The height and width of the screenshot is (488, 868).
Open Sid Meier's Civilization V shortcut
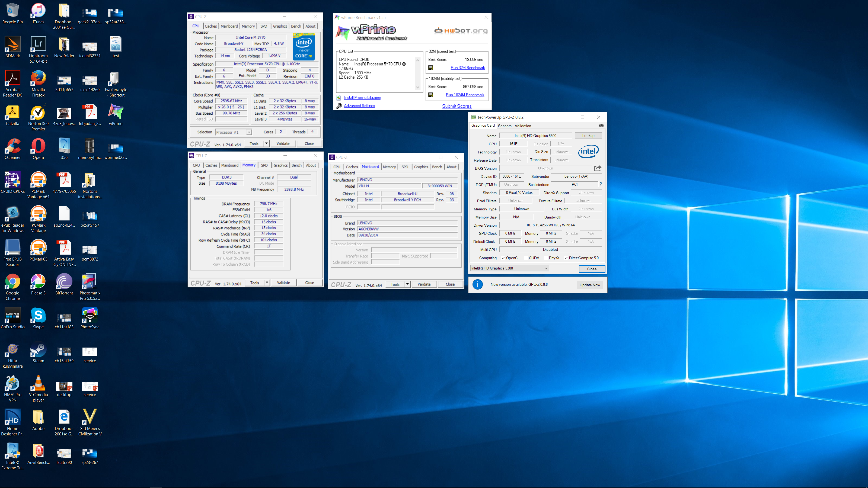pos(90,423)
